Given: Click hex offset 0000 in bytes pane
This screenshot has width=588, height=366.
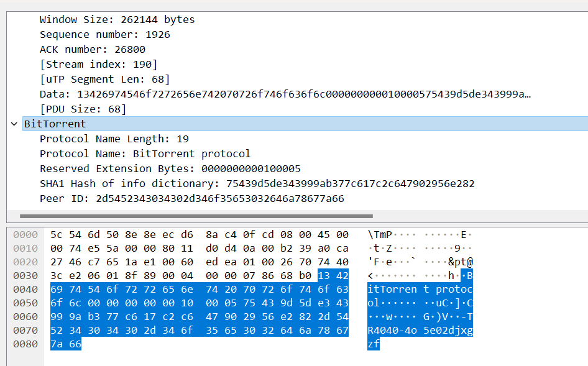Looking at the screenshot, I should [25, 235].
